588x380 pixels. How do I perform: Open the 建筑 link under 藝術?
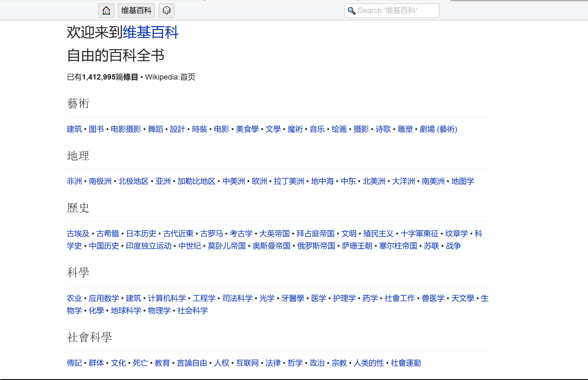click(74, 129)
